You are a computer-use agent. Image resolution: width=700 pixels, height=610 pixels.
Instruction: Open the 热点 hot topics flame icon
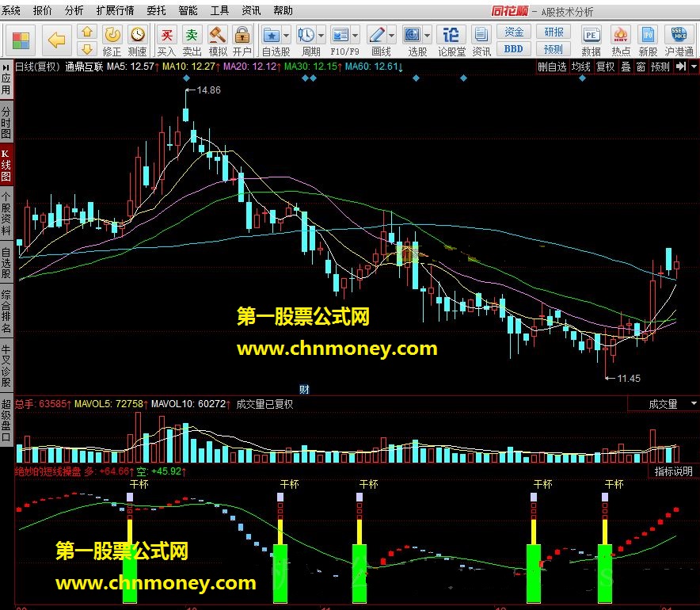621,40
